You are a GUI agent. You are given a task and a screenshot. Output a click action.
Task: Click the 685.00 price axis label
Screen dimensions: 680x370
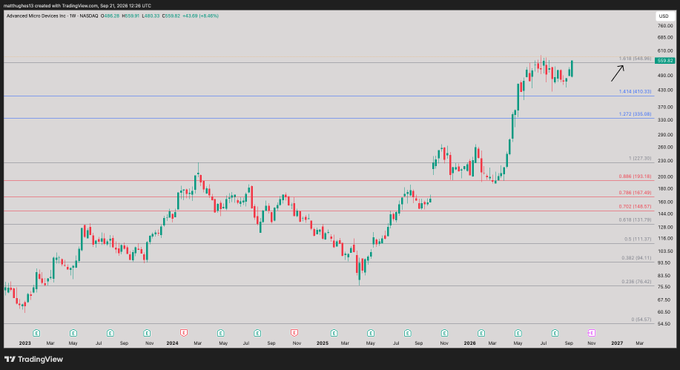tap(665, 38)
